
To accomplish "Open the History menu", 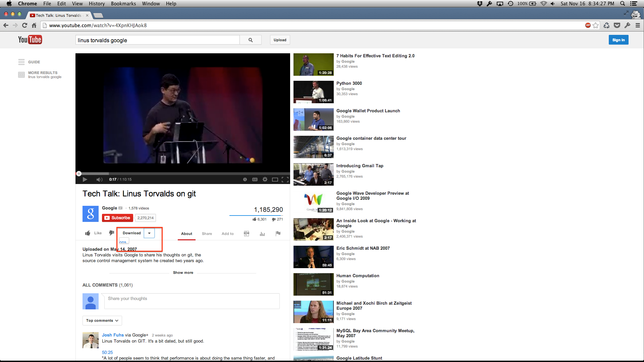I will (x=97, y=4).
